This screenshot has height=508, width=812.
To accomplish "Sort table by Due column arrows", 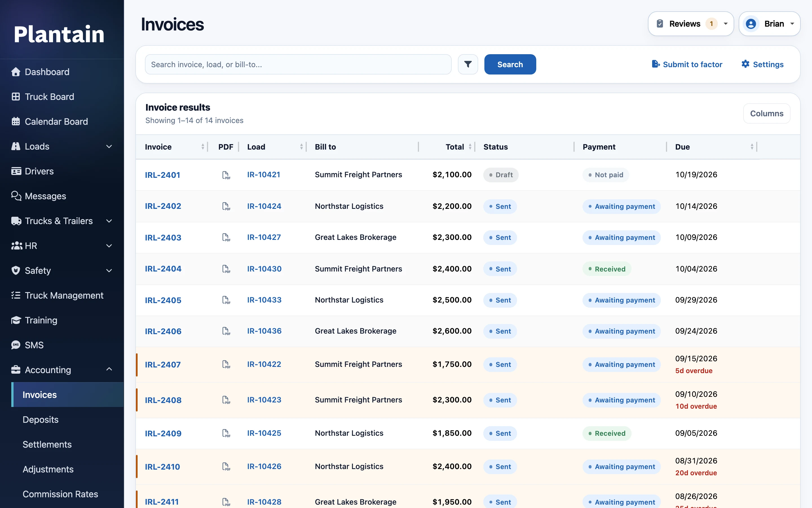I will pyautogui.click(x=752, y=147).
